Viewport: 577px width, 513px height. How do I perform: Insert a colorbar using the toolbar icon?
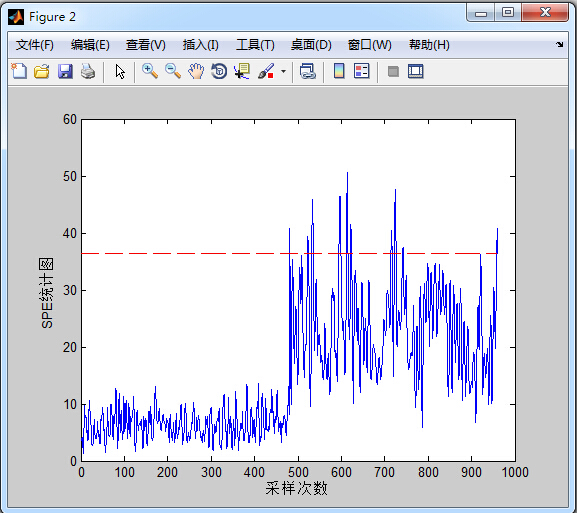[x=339, y=71]
